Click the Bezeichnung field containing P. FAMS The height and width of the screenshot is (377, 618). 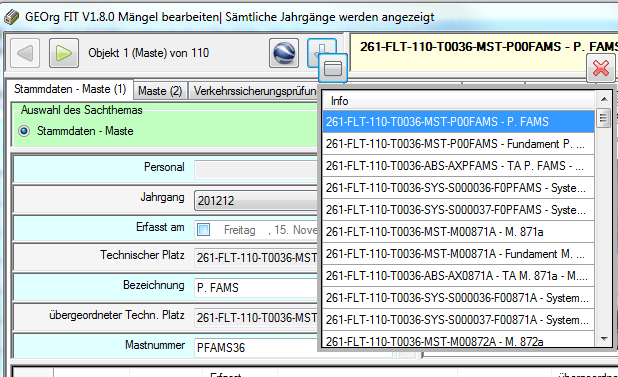click(256, 288)
